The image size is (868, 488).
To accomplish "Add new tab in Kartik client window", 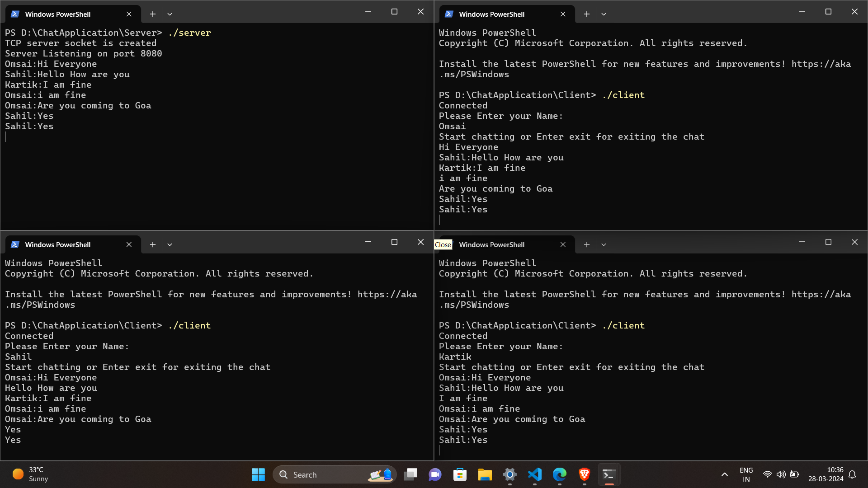I will [x=586, y=244].
